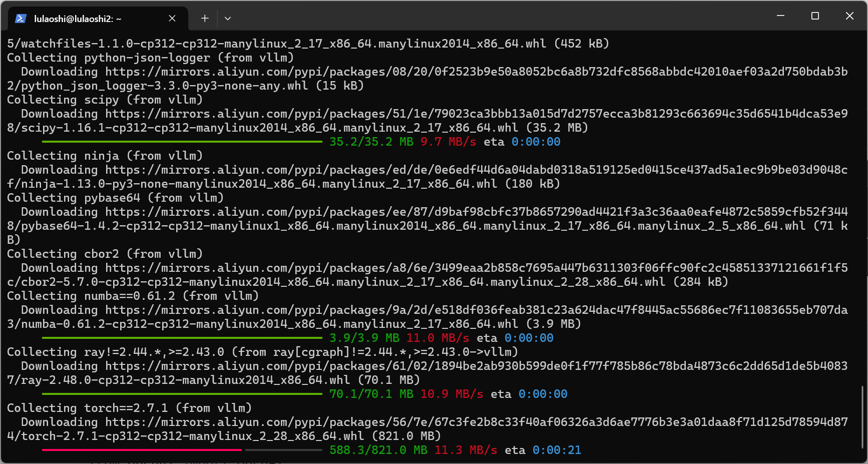Click the ray package download URL

tap(477, 366)
